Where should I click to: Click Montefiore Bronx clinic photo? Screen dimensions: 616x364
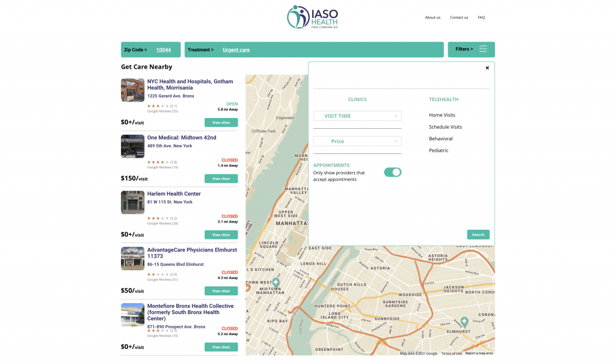pos(132,315)
